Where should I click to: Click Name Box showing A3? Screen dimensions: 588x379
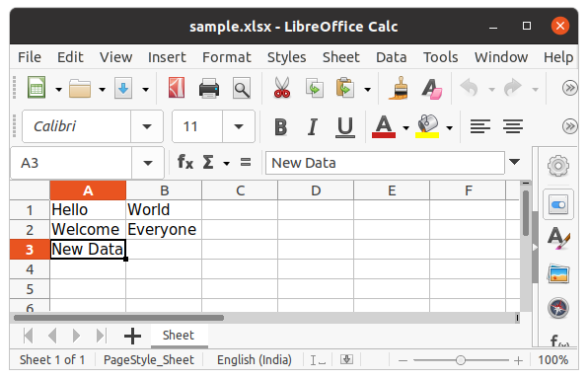(x=71, y=163)
